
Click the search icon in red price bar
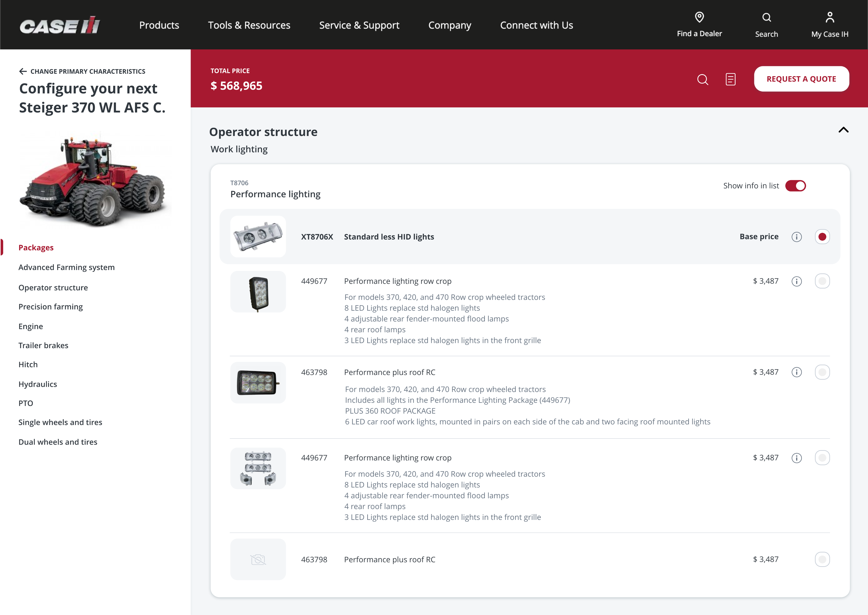(x=702, y=79)
